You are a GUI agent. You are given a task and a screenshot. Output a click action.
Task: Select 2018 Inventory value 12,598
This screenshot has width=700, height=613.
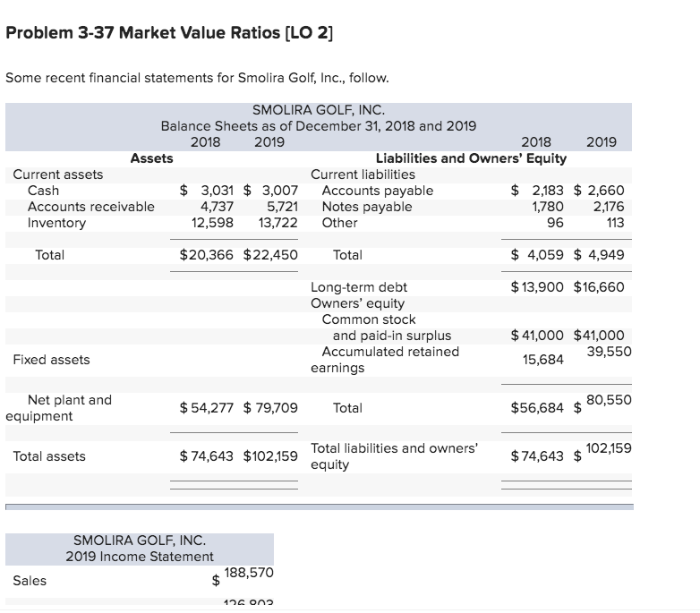[x=212, y=223]
